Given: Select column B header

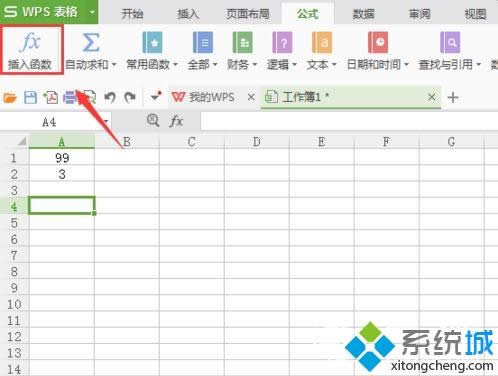Looking at the screenshot, I should point(127,142).
